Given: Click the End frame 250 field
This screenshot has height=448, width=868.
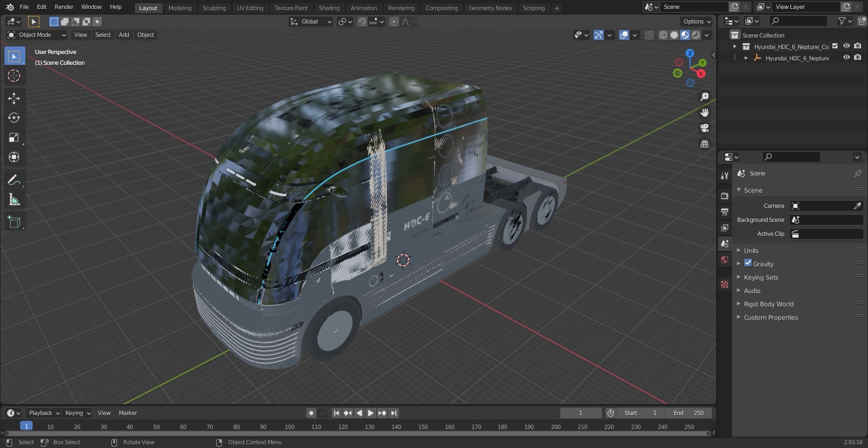Looking at the screenshot, I should coord(689,413).
